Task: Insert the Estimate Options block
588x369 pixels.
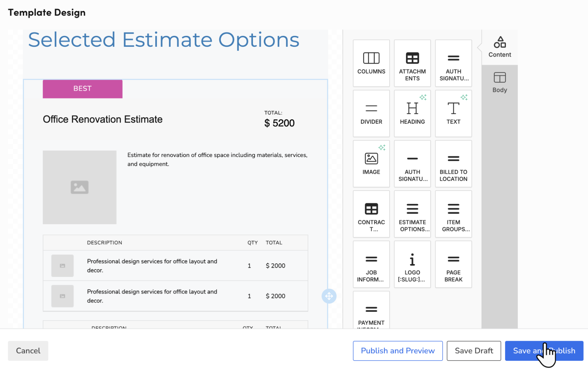Action: click(x=412, y=214)
